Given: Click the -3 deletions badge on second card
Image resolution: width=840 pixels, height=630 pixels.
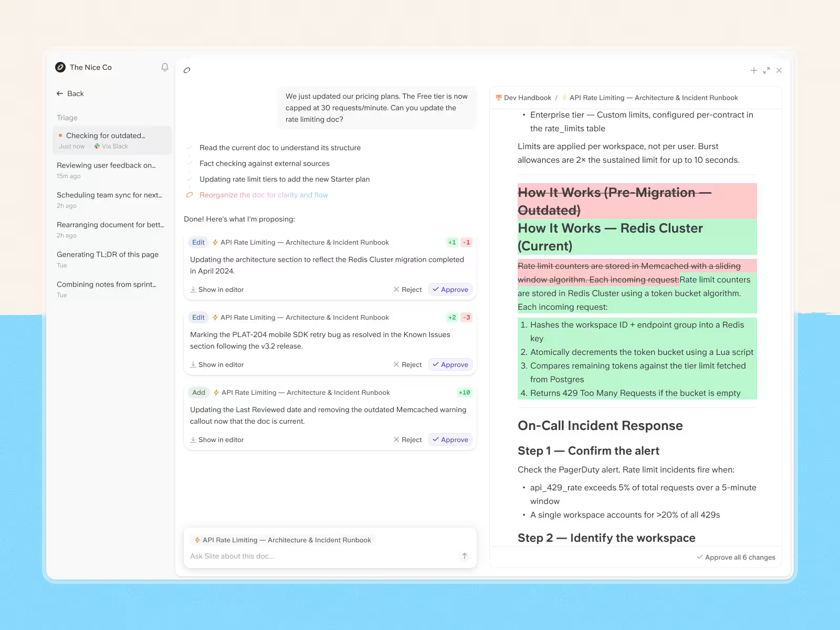Looking at the screenshot, I should [466, 317].
